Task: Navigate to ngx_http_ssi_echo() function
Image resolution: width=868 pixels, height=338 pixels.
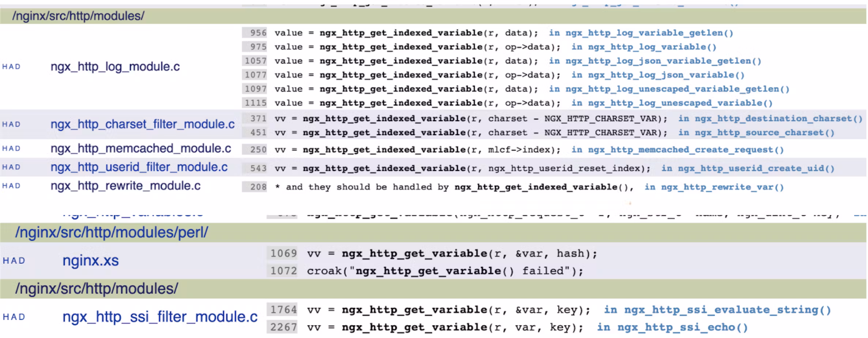Action: click(x=682, y=327)
